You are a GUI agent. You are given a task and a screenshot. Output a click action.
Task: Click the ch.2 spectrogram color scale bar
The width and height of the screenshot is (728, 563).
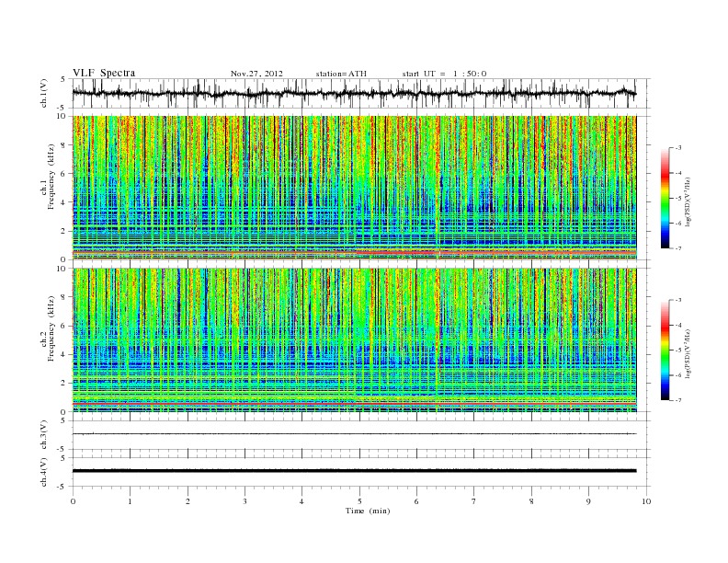pyautogui.click(x=665, y=350)
